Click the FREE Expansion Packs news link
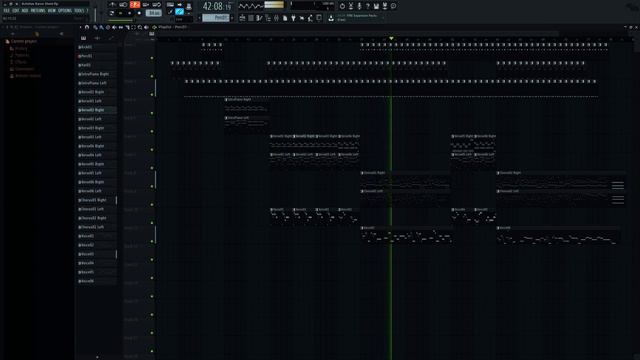The width and height of the screenshot is (640, 360). (362, 16)
